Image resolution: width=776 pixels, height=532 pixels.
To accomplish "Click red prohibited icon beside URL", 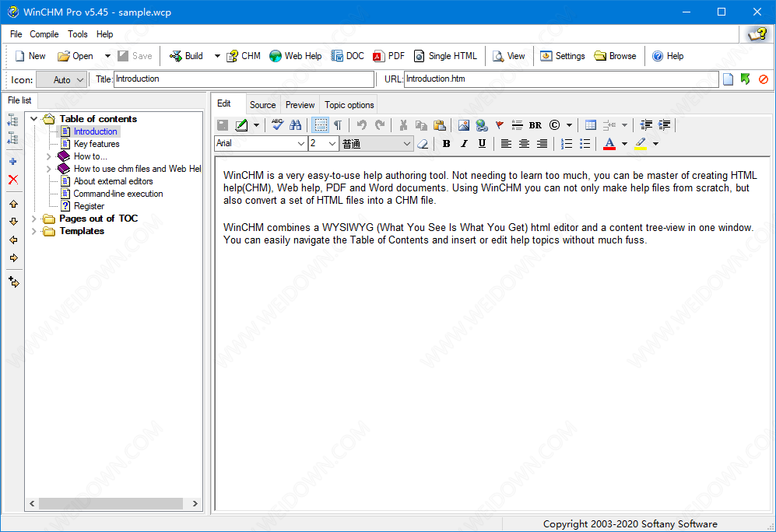I will [x=763, y=79].
